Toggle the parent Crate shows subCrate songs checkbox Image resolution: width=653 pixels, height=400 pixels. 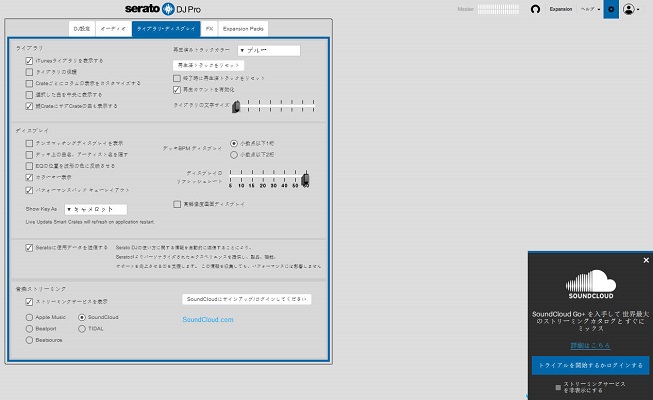(x=29, y=106)
